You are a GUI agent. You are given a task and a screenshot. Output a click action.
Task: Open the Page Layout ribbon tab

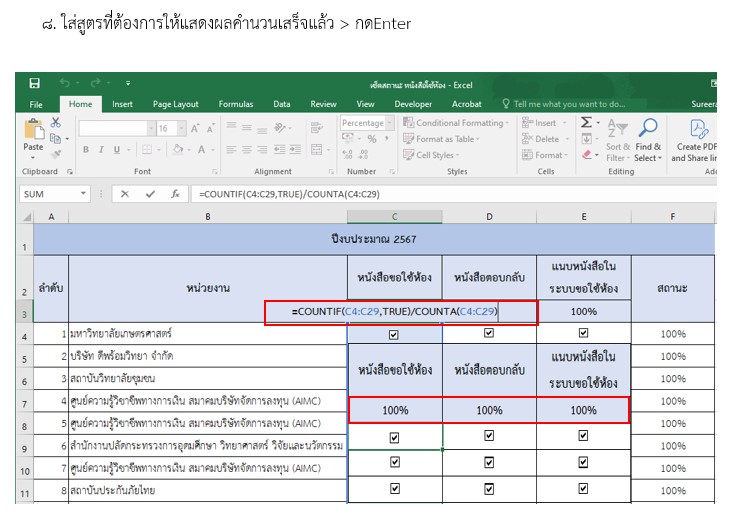click(175, 104)
